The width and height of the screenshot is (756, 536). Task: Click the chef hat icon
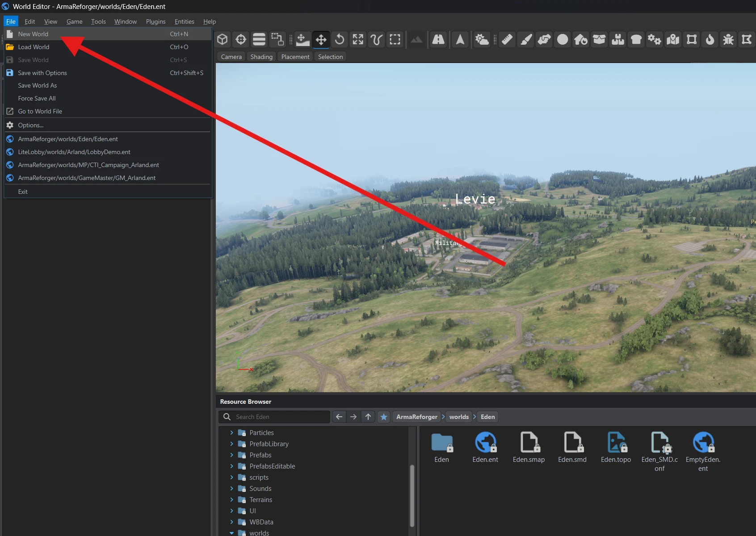click(x=636, y=40)
